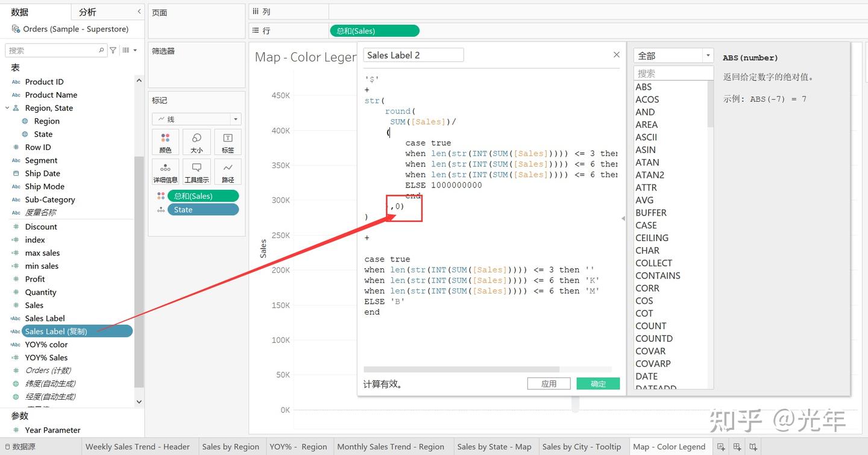Select the max sales field
The image size is (868, 455).
(42, 253)
